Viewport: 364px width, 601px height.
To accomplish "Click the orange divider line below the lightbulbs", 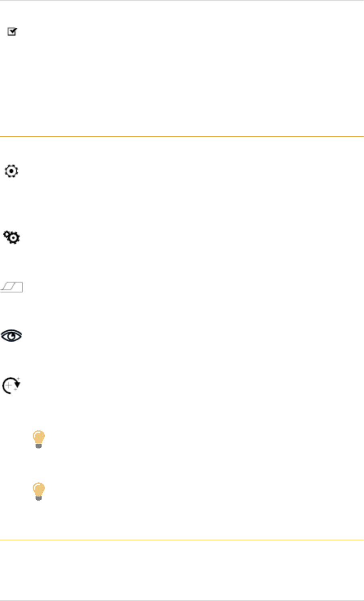I will pyautogui.click(x=182, y=540).
